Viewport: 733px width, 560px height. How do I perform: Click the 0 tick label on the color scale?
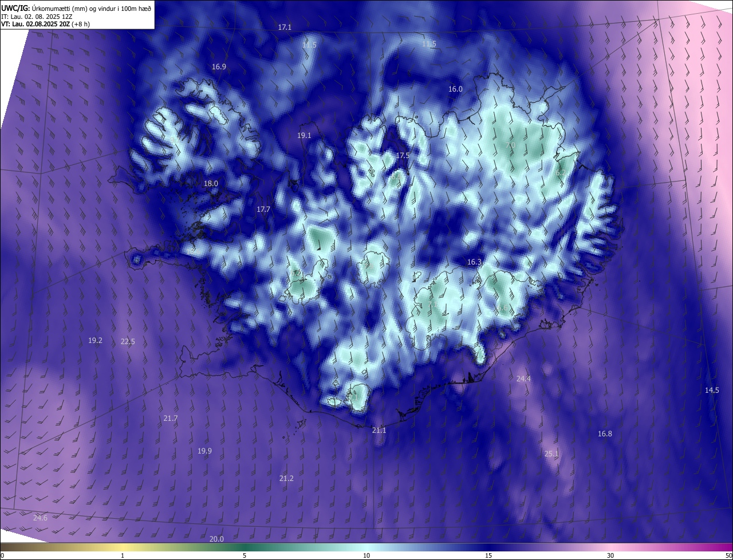point(2,556)
